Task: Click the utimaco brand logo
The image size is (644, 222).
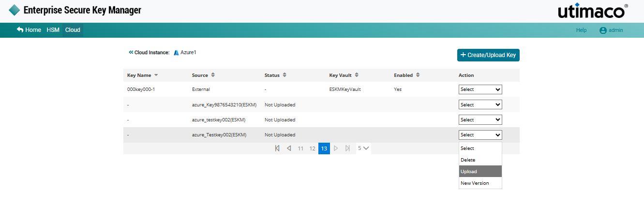Action: [593, 11]
